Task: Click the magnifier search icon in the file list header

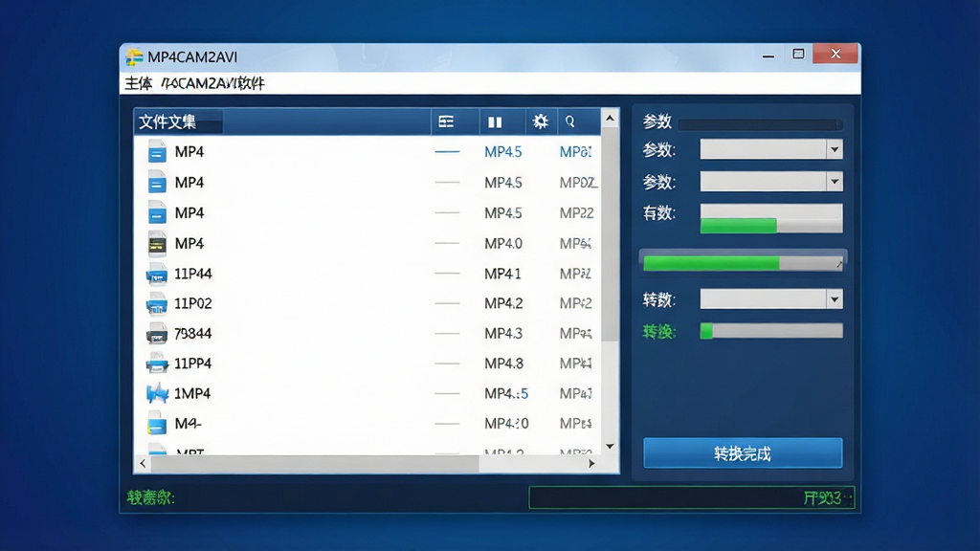Action: (x=570, y=121)
